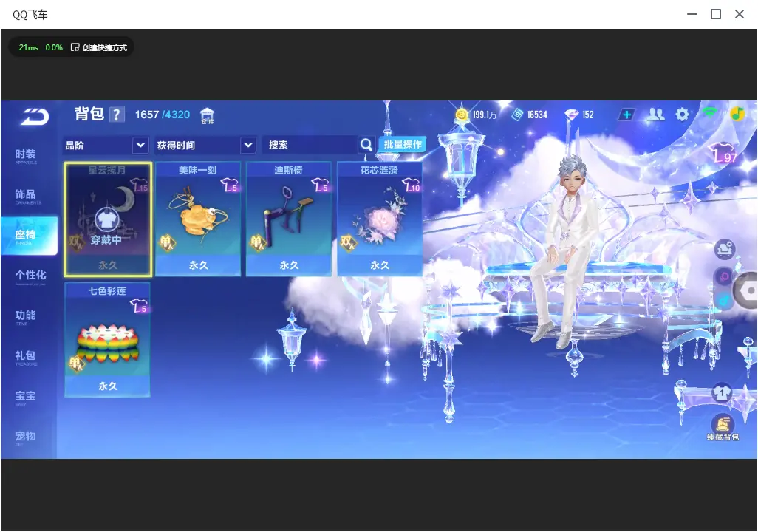Viewport: 758px width, 532px height.
Task: Open the backpack help question mark
Action: pos(117,115)
